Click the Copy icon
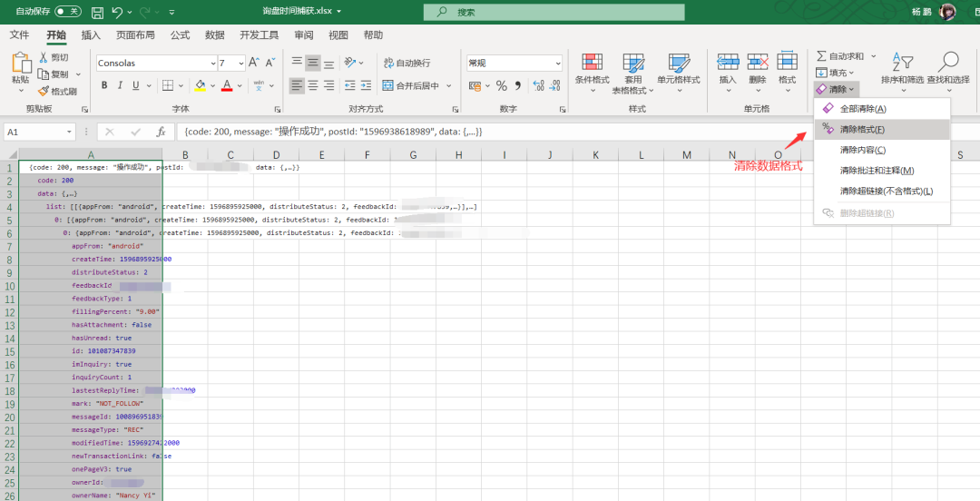The image size is (980, 501). [44, 74]
